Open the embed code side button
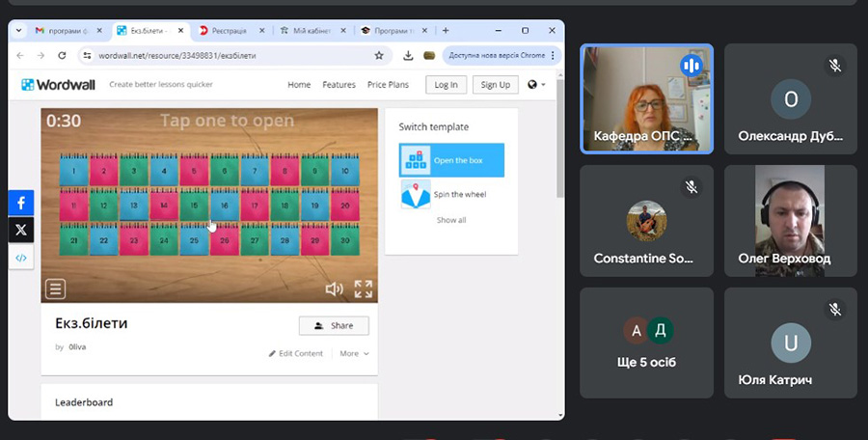The width and height of the screenshot is (868, 440). click(x=21, y=258)
